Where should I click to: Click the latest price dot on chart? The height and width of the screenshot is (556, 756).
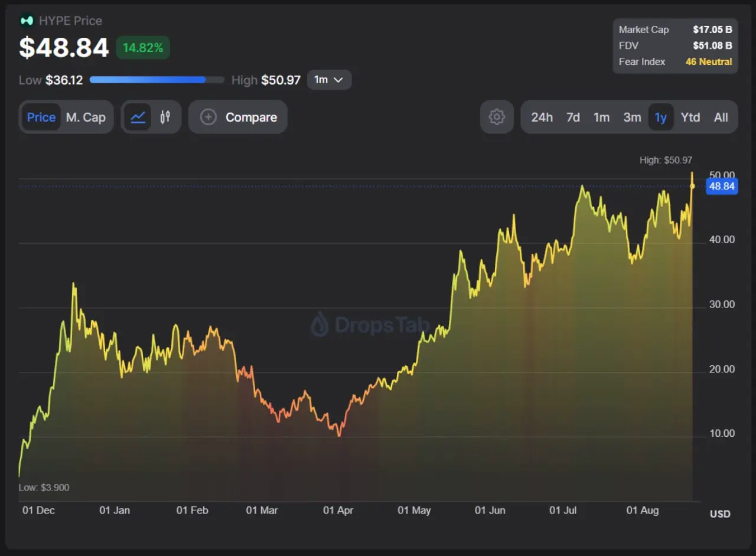coord(692,186)
